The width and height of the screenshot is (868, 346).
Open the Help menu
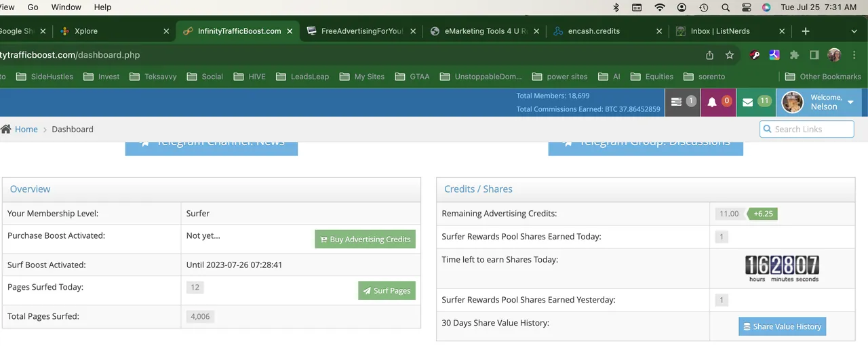pos(102,7)
